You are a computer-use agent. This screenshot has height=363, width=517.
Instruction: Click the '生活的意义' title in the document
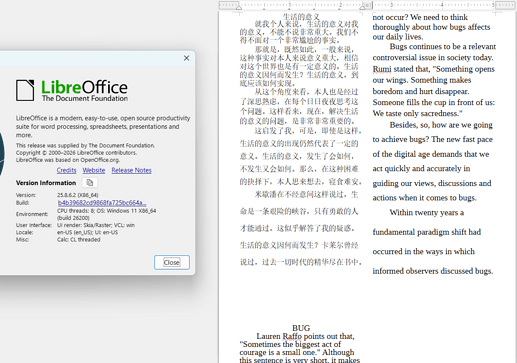tap(301, 17)
